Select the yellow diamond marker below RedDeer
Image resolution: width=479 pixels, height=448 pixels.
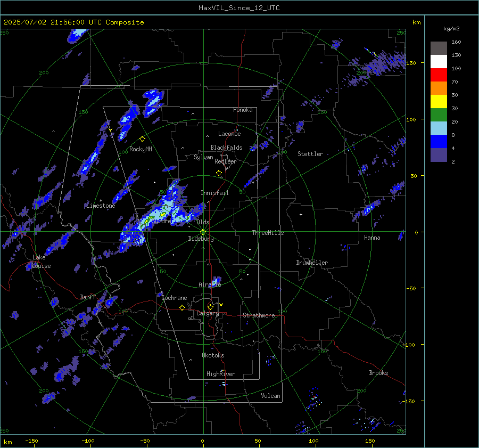click(219, 173)
